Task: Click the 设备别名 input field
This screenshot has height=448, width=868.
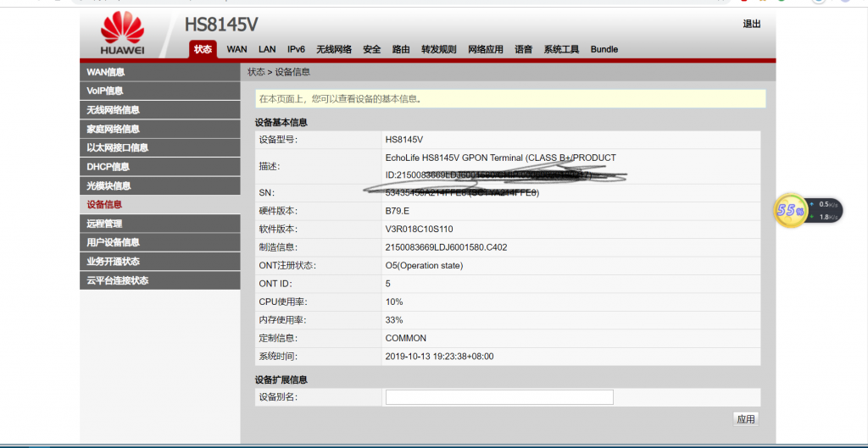Action: (x=499, y=397)
